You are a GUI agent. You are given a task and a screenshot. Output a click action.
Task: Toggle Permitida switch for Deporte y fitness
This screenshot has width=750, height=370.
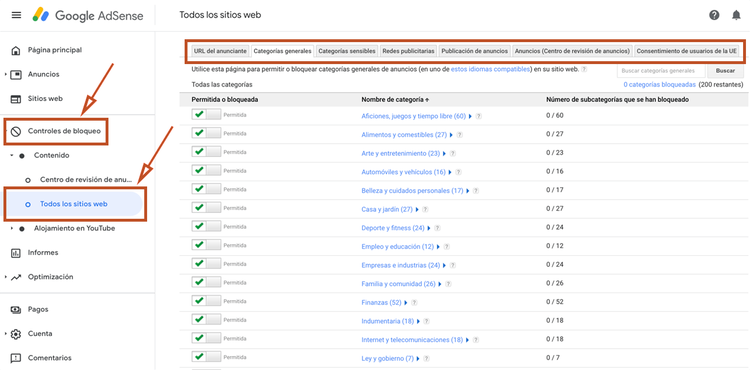206,227
